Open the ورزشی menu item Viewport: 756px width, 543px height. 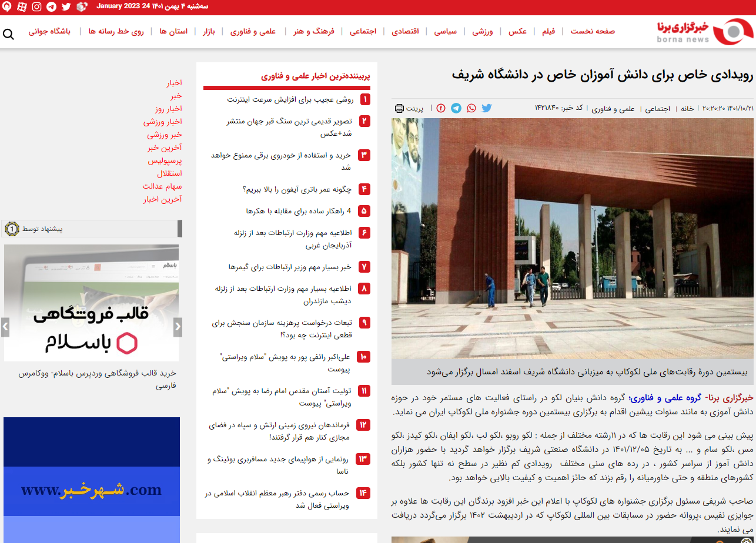pos(483,31)
